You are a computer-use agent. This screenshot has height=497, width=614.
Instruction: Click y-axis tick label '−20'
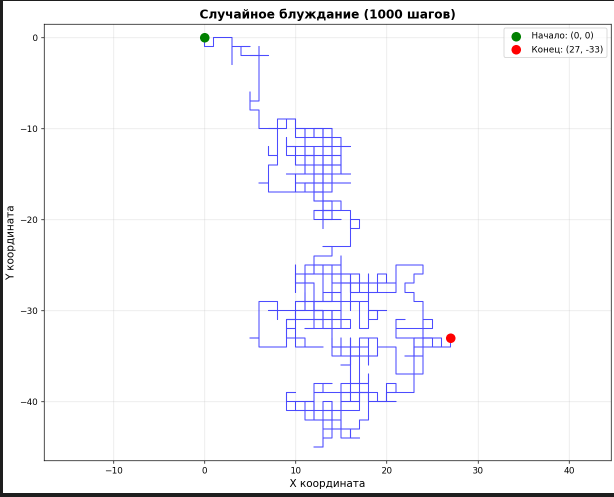coord(29,220)
